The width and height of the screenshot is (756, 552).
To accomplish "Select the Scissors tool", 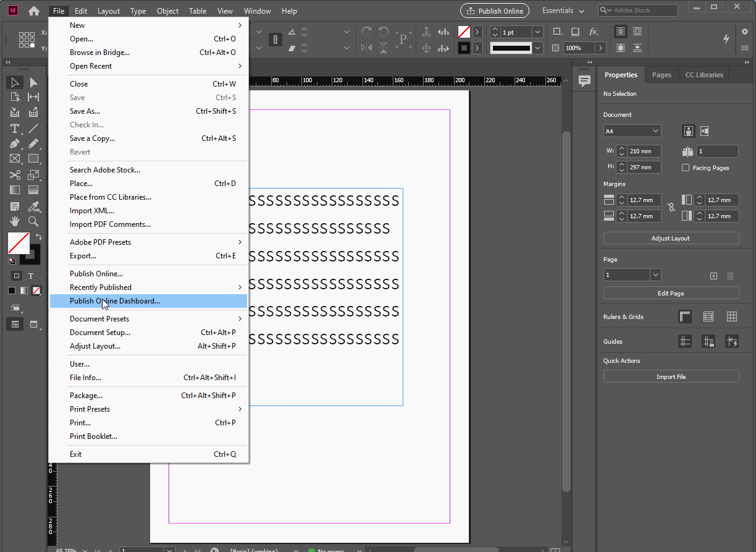I will click(15, 175).
